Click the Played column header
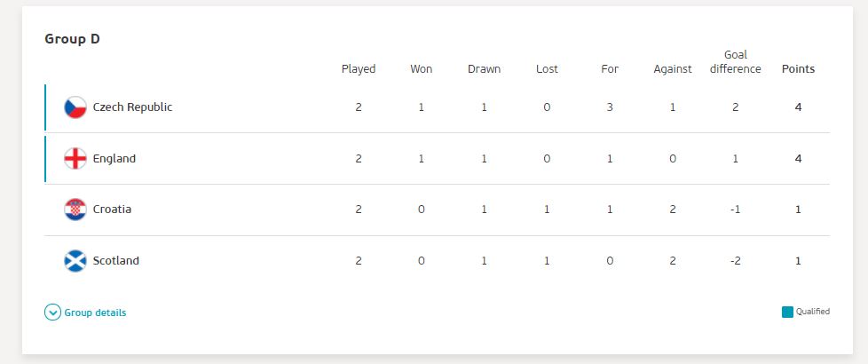The width and height of the screenshot is (868, 364). click(x=359, y=69)
